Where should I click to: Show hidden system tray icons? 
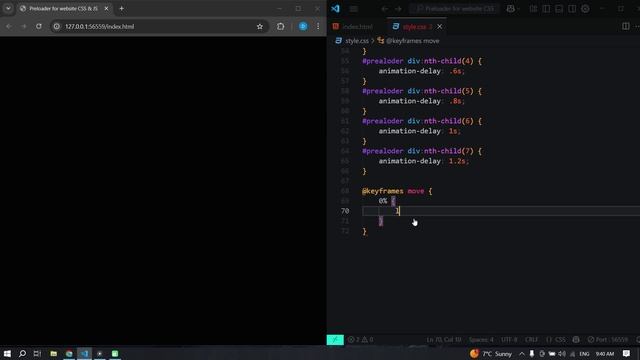[x=522, y=353]
